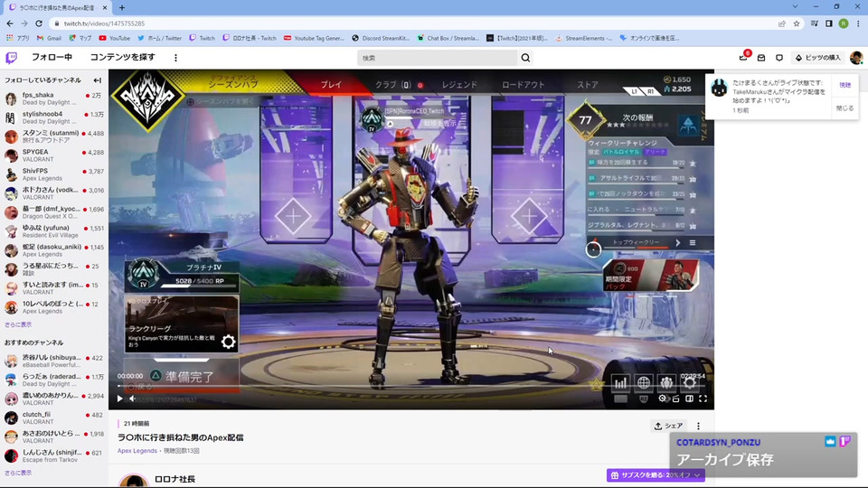The image size is (868, 488).
Task: Open the Twitch home logo
Action: (x=11, y=58)
